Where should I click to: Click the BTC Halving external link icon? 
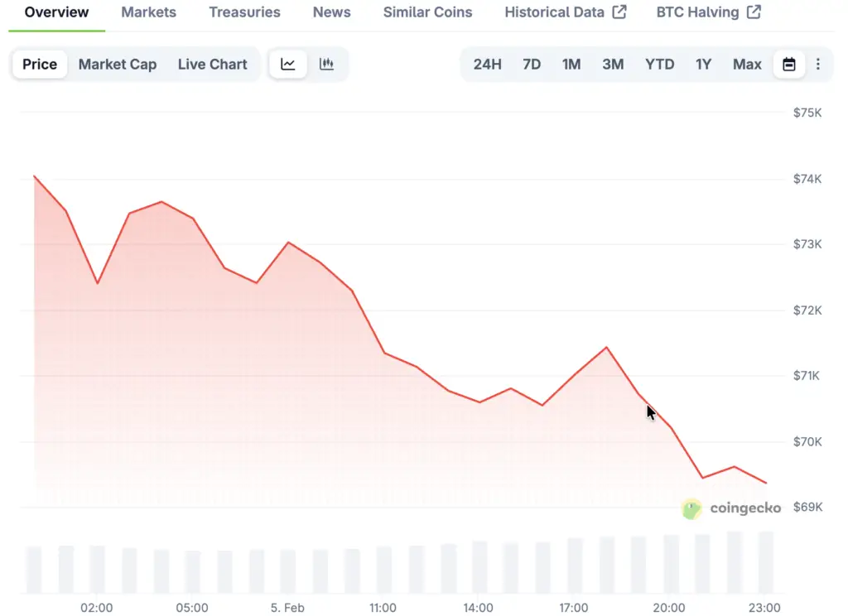(x=754, y=12)
